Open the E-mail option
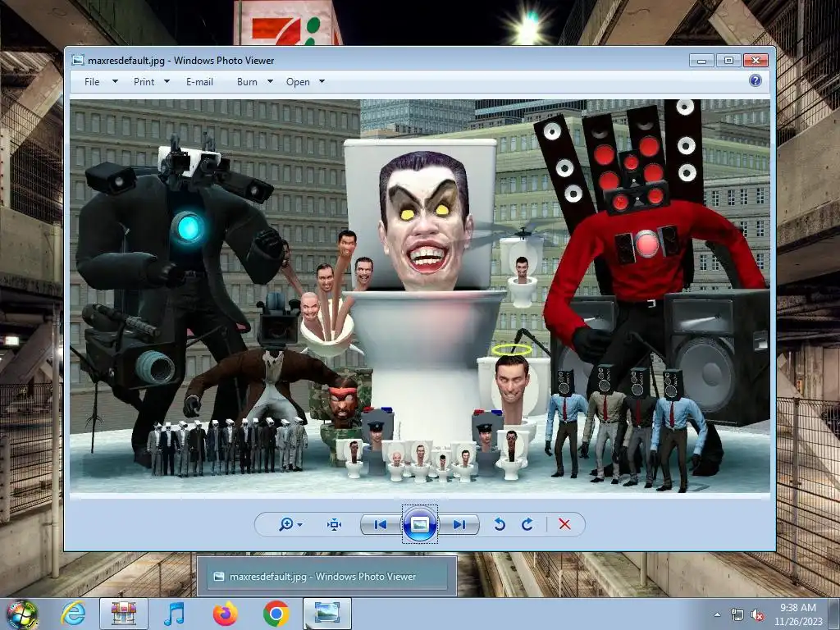 coord(199,81)
